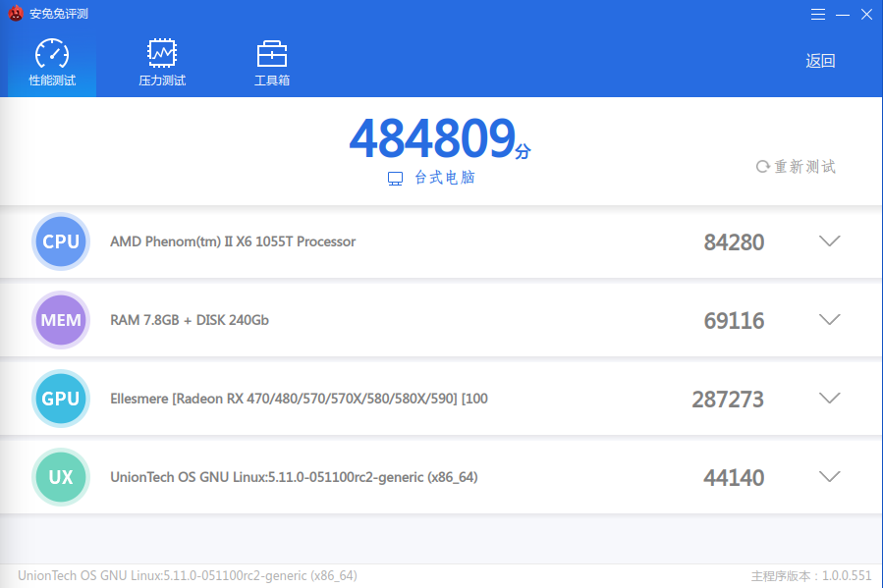This screenshot has width=883, height=588.
Task: Open the 性能测试 performance test tab
Action: coord(52,63)
